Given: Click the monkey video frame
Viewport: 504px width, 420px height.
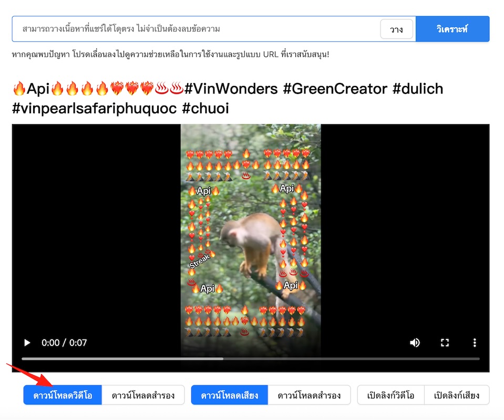Looking at the screenshot, I should 251,241.
